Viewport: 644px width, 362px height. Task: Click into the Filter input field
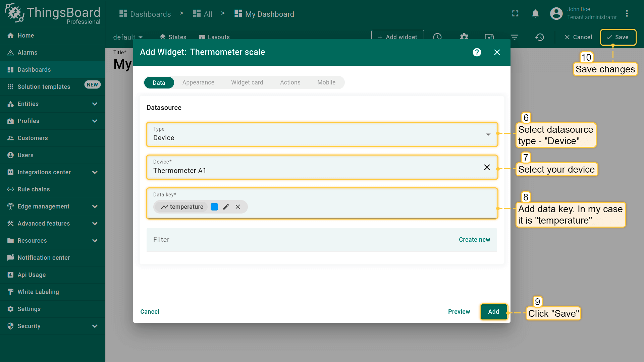click(295, 240)
